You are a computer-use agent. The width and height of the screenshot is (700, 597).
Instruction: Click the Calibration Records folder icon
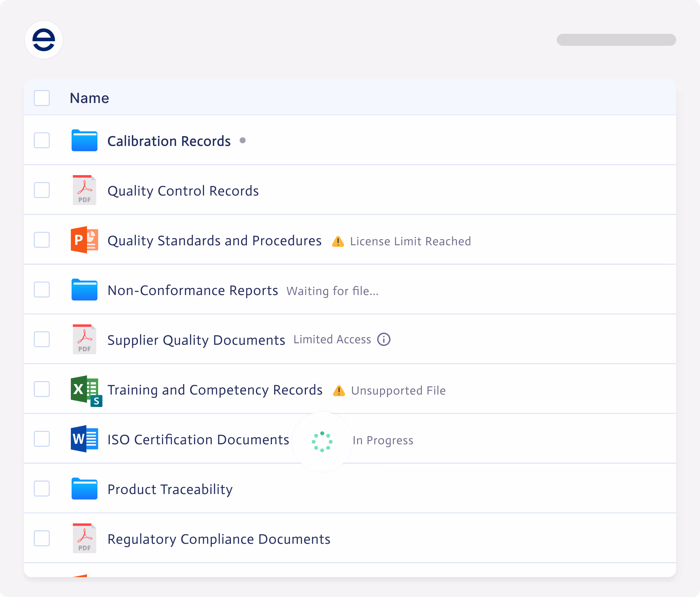coord(85,140)
